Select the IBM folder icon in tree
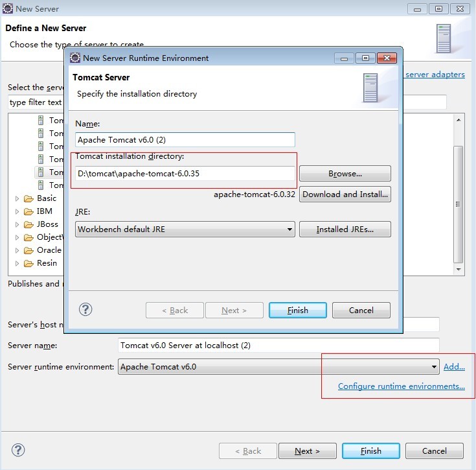Viewport: 476px width, 470px height. [x=28, y=211]
